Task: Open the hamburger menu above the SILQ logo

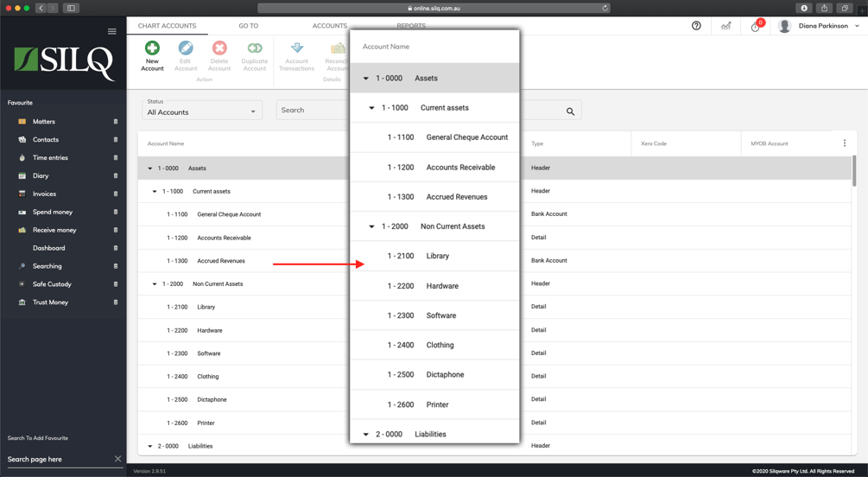Action: [111, 31]
